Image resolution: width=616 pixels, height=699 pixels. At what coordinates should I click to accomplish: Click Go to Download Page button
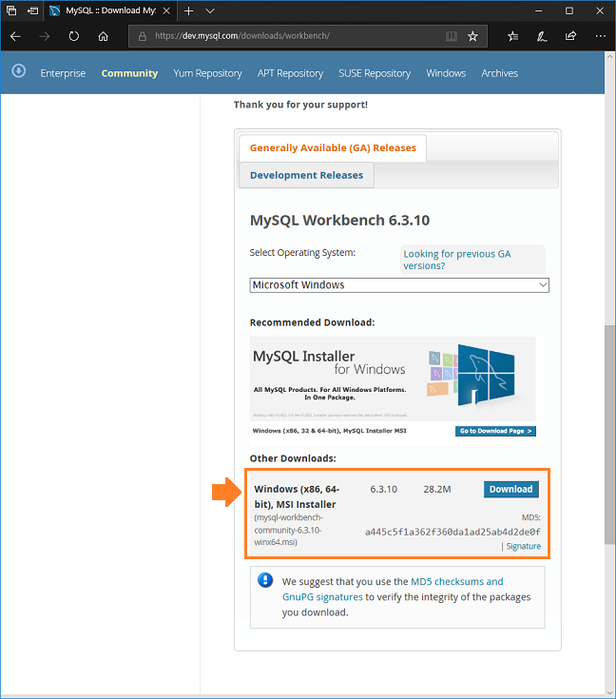[495, 431]
